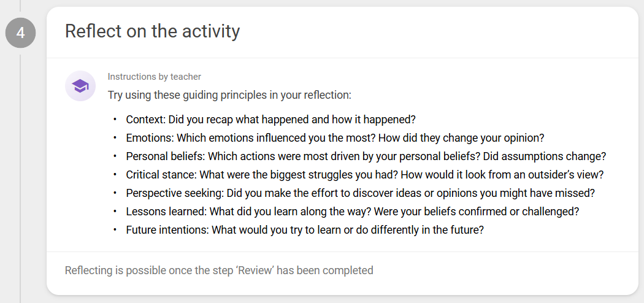Click the bullet dot before Emotions
Image resolution: width=644 pixels, height=303 pixels.
point(115,138)
